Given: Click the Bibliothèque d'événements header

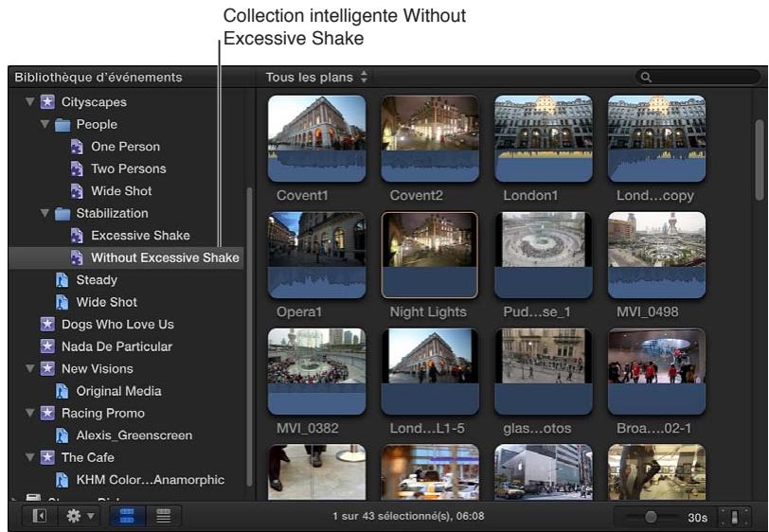Looking at the screenshot, I should [x=98, y=77].
